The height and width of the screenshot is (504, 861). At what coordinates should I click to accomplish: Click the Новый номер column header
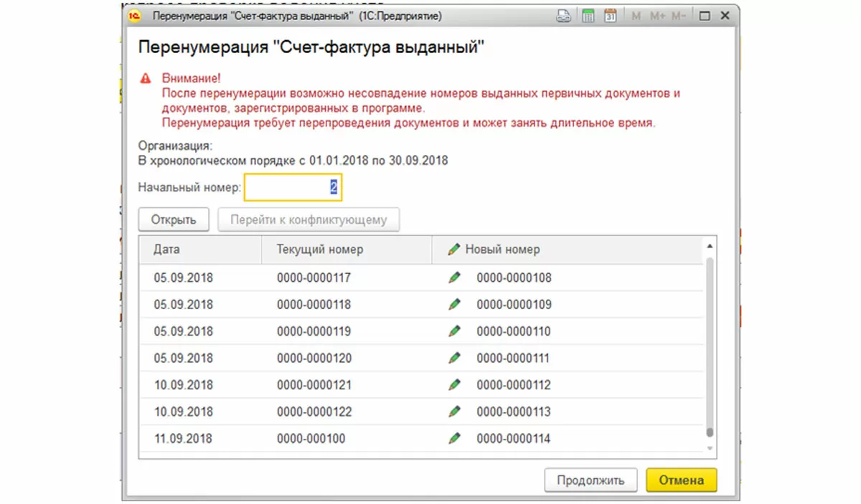pyautogui.click(x=568, y=249)
